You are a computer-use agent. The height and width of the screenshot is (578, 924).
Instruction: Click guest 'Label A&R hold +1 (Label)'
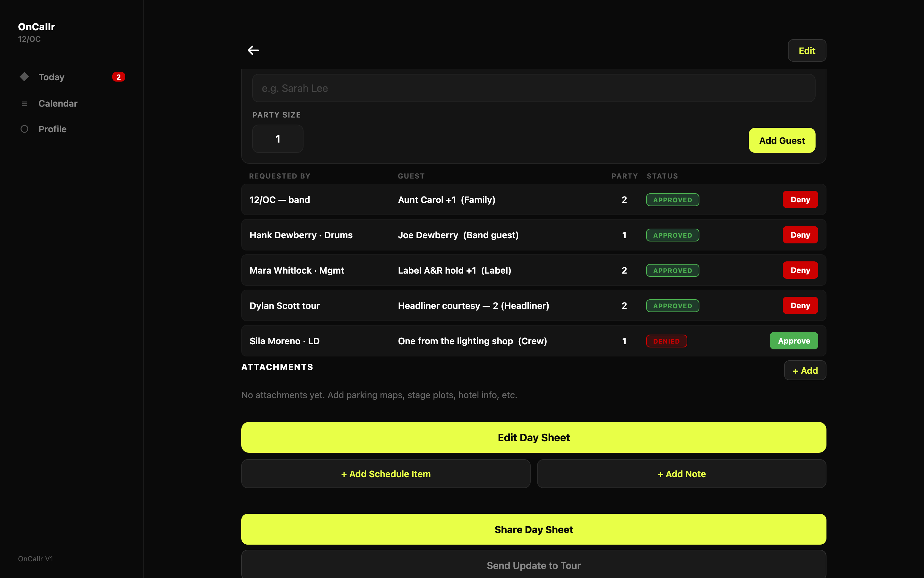click(454, 270)
